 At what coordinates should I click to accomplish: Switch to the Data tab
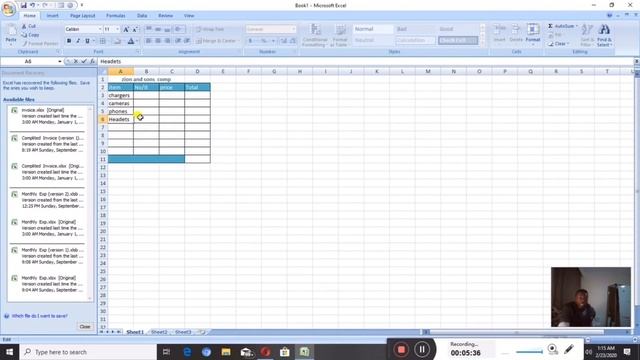click(x=142, y=16)
